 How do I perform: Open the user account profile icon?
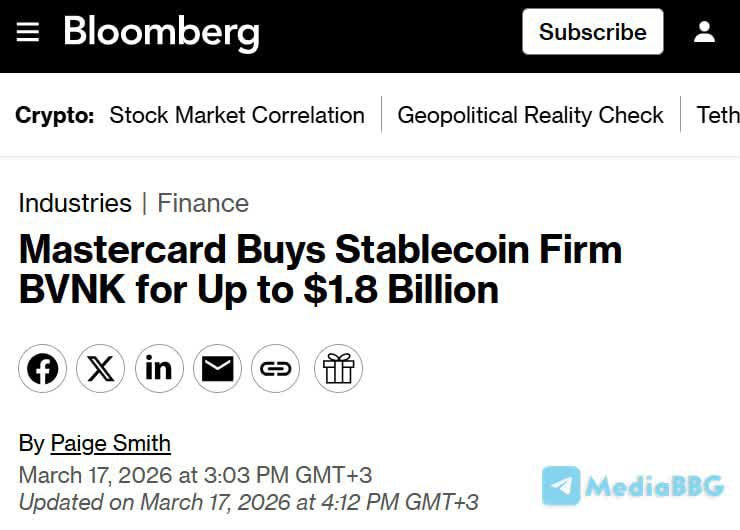click(704, 32)
